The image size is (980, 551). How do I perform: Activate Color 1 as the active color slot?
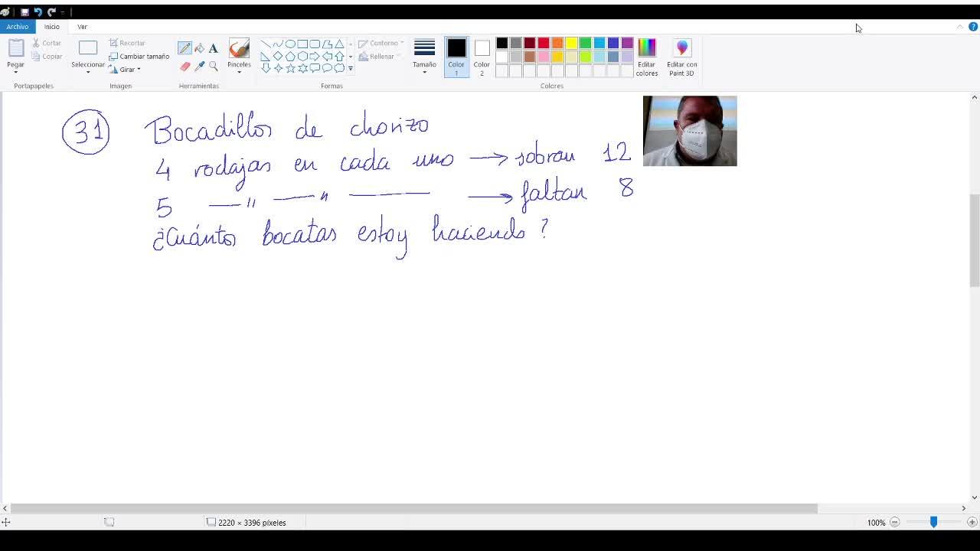[456, 57]
